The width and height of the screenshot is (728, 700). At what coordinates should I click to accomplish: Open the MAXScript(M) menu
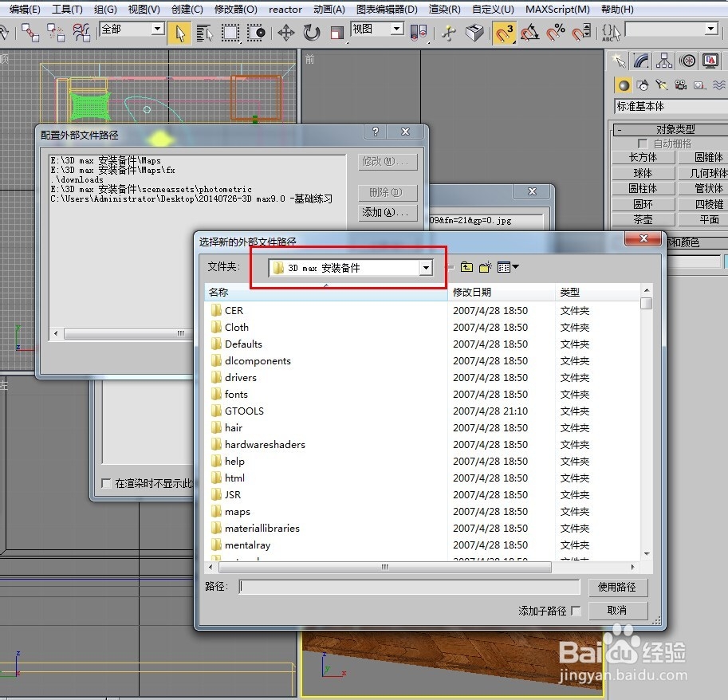(x=557, y=10)
